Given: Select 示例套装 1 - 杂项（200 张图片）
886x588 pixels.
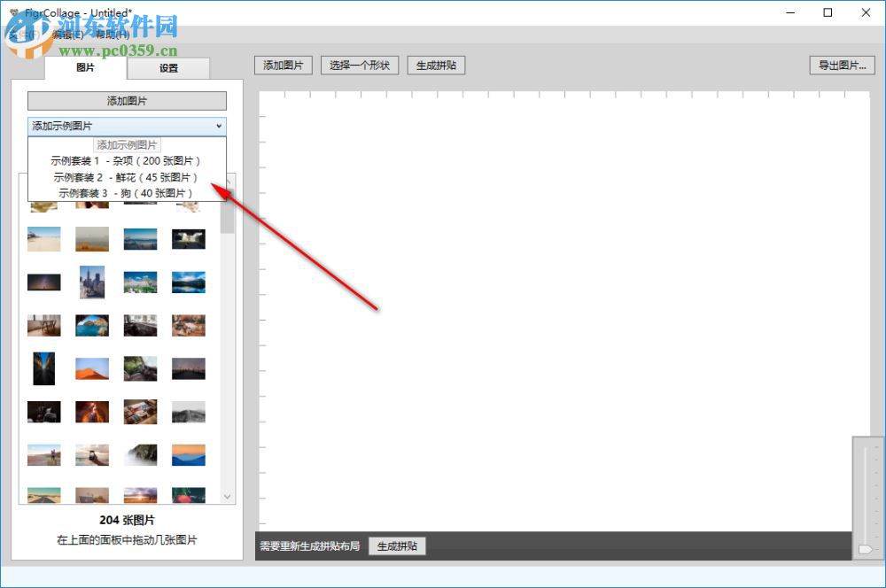Looking at the screenshot, I should pyautogui.click(x=126, y=161).
